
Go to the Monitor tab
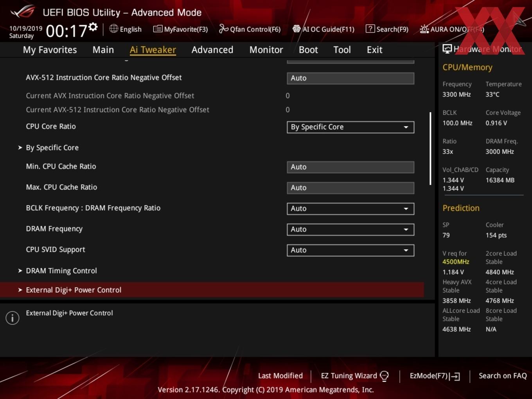click(266, 50)
